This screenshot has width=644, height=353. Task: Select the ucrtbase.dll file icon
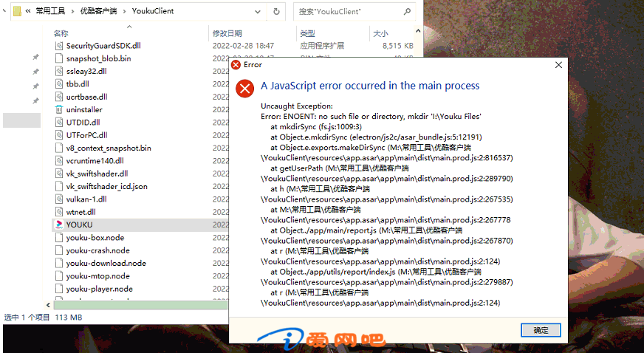[59, 97]
